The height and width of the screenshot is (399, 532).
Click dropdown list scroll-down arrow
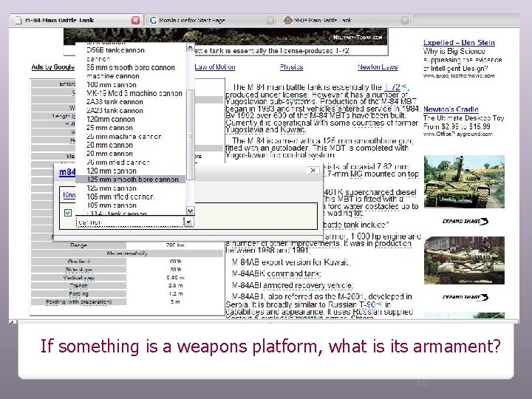(190, 211)
